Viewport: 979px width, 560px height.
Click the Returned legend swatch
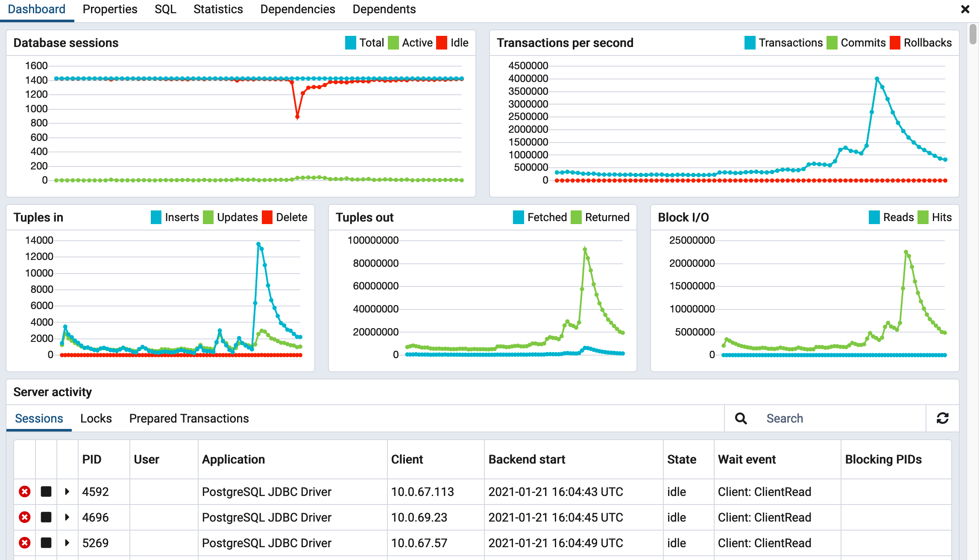pos(576,217)
